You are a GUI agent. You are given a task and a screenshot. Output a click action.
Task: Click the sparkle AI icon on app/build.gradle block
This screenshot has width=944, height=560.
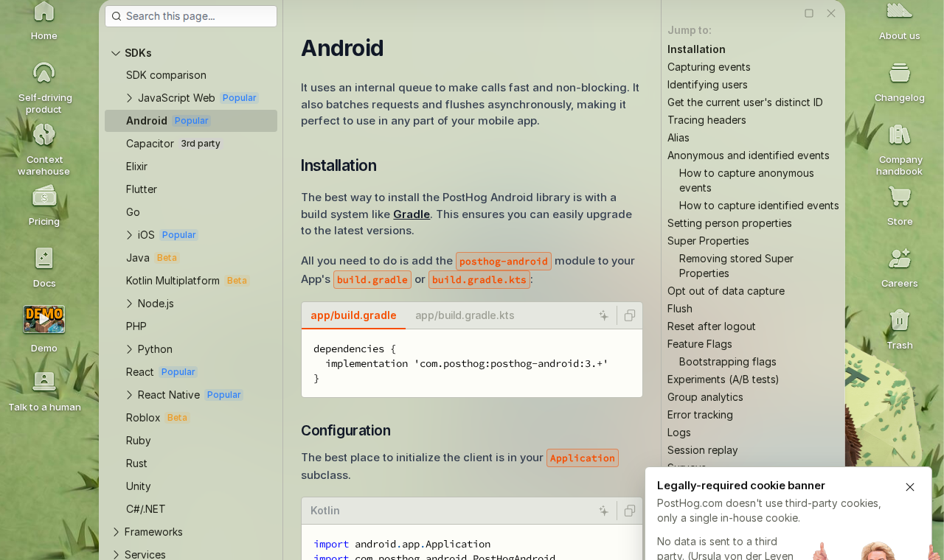tap(604, 315)
